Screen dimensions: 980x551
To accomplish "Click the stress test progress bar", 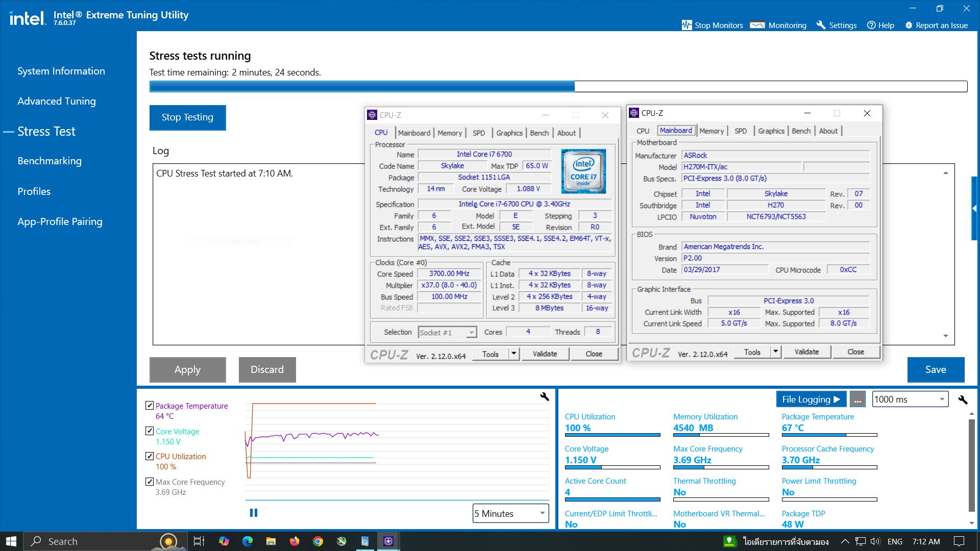I will point(558,86).
